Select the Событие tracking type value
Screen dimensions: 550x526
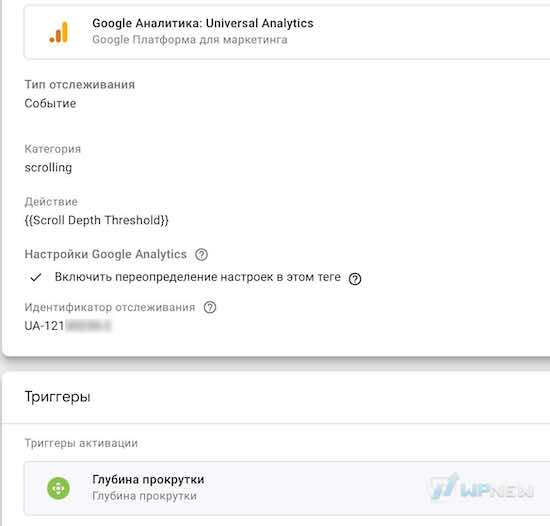pyautogui.click(x=50, y=103)
